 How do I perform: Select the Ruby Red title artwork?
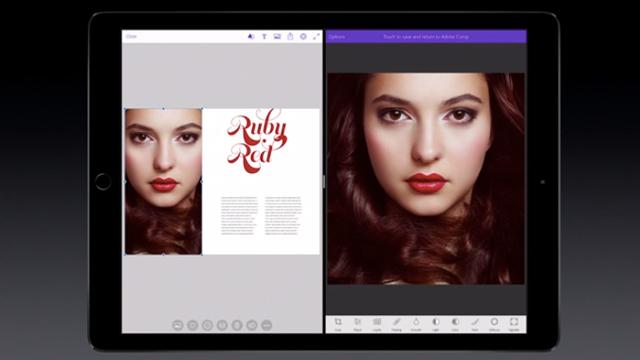[257, 141]
